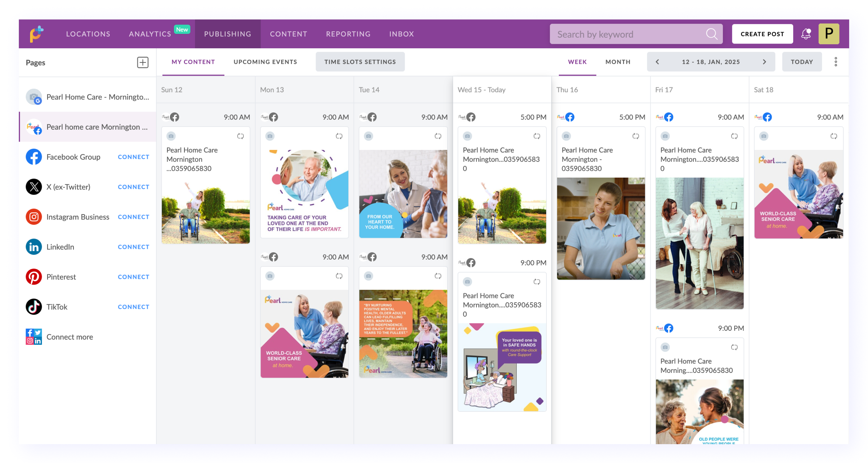Click recycle icon on Wed 15 5:00 PM post
The image size is (868, 463).
[x=537, y=136]
